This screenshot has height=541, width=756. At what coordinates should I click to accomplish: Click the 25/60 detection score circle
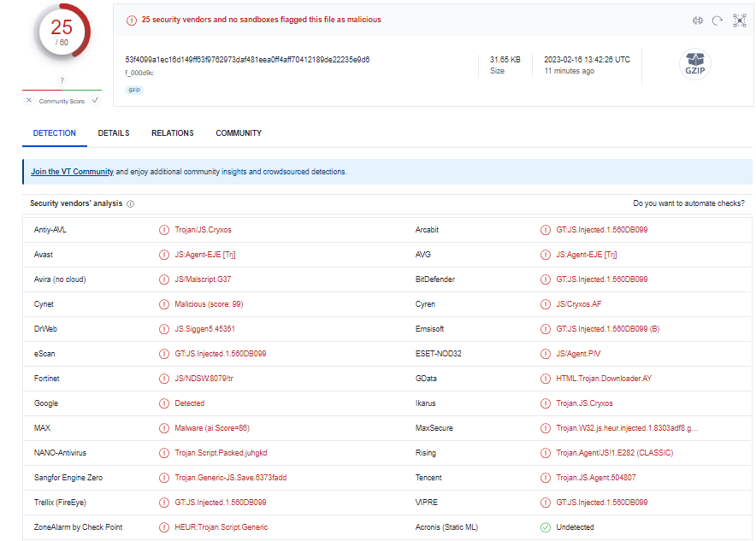click(x=62, y=32)
